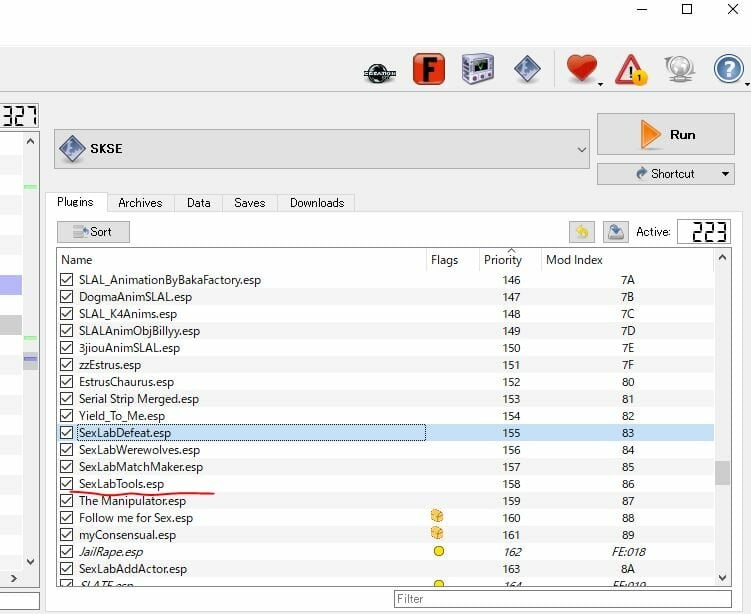Select the JailRape.esp plugin name
Viewport: 751px width, 614px height.
pos(111,552)
